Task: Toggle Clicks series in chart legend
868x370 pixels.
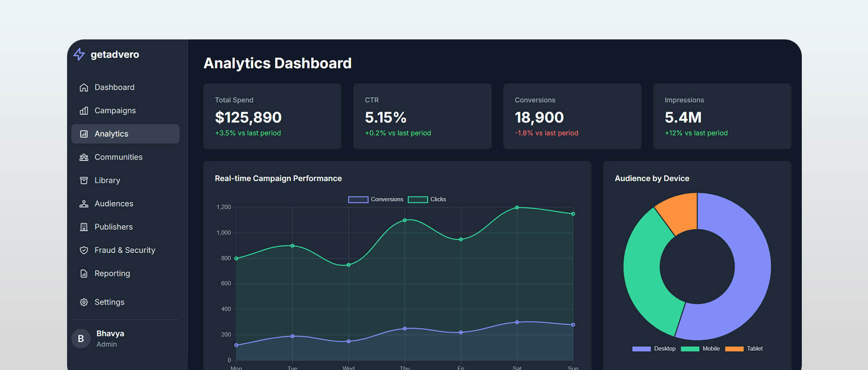Action: coord(427,200)
